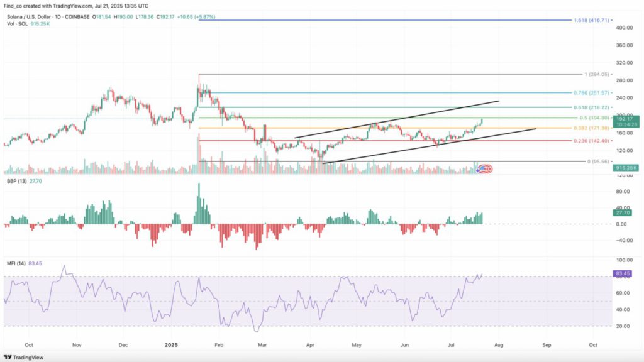The width and height of the screenshot is (644, 362).
Task: Select the 1.618 (416.71) Fibonacci level label
Action: pos(591,21)
